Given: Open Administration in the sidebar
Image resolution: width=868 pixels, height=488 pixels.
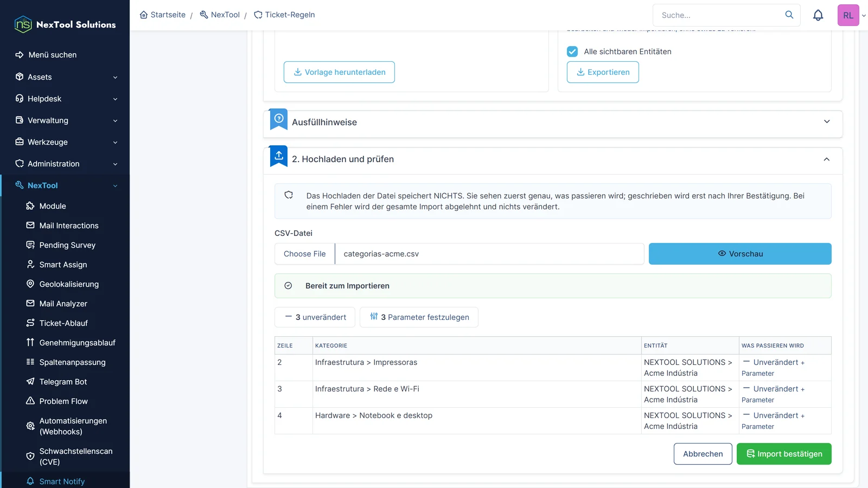Looking at the screenshot, I should pyautogui.click(x=65, y=164).
